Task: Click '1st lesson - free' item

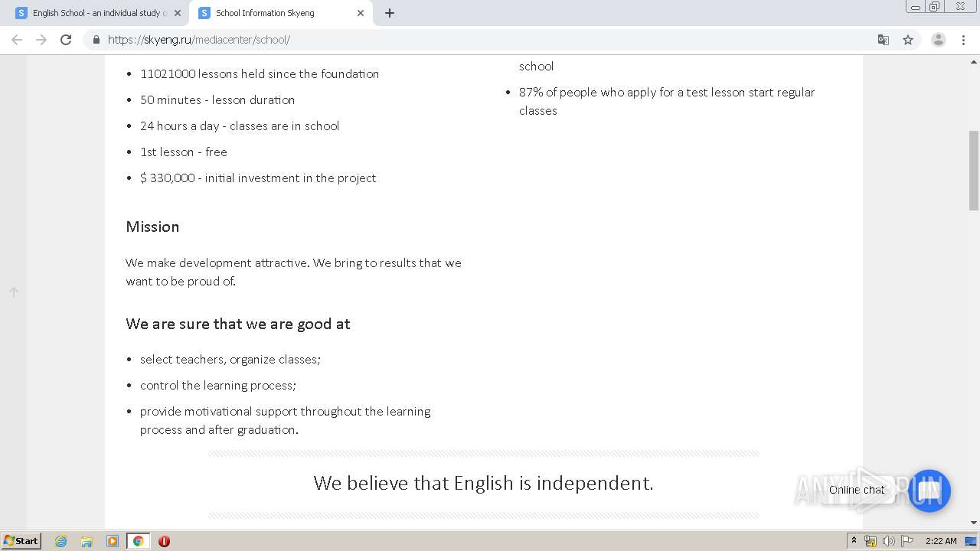Action: [184, 152]
